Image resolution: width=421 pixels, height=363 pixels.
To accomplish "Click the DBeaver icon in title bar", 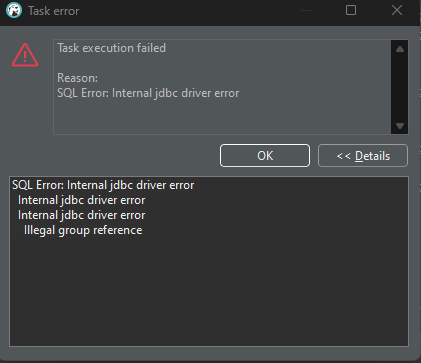I will 14,10.
